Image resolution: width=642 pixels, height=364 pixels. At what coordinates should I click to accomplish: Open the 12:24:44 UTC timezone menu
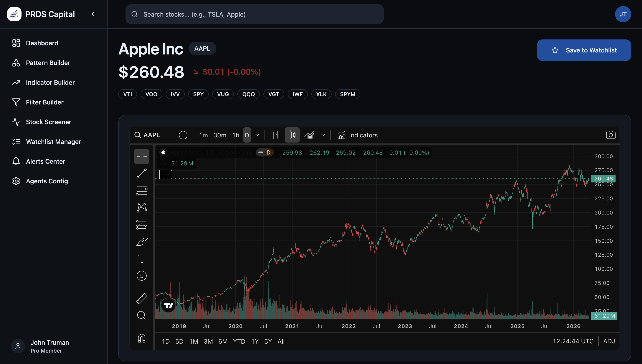(x=573, y=341)
